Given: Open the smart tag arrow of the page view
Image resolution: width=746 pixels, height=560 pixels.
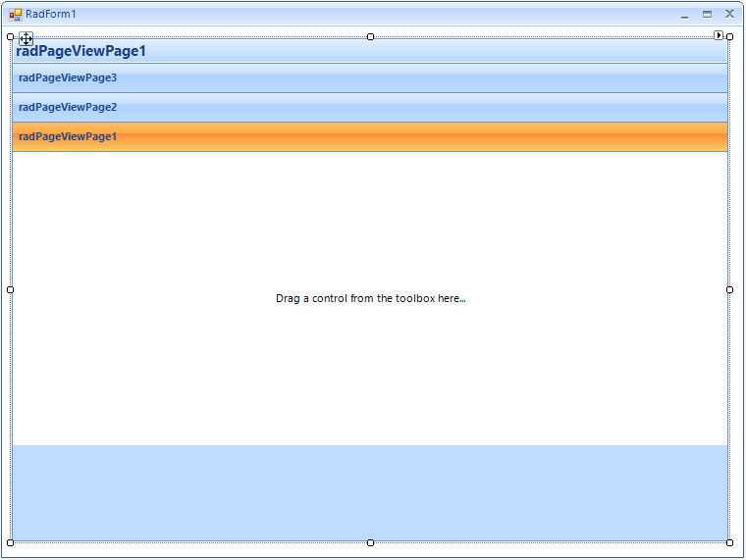Looking at the screenshot, I should click(x=719, y=35).
